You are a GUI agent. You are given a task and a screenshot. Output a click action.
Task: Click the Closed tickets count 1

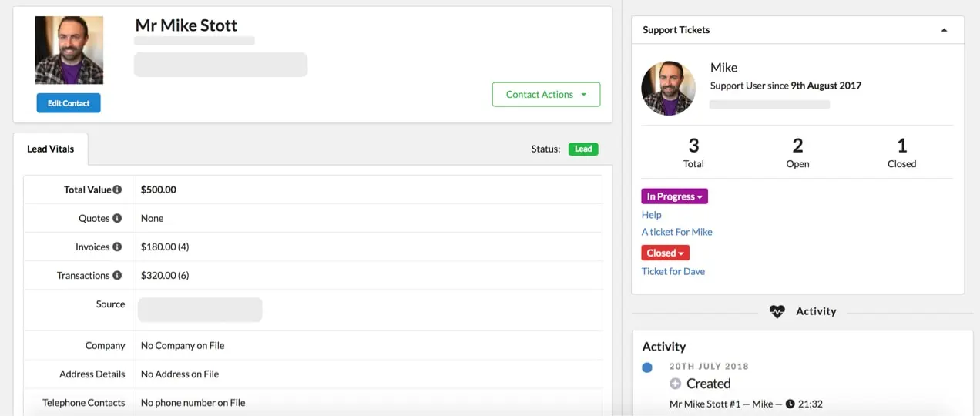coord(902,145)
